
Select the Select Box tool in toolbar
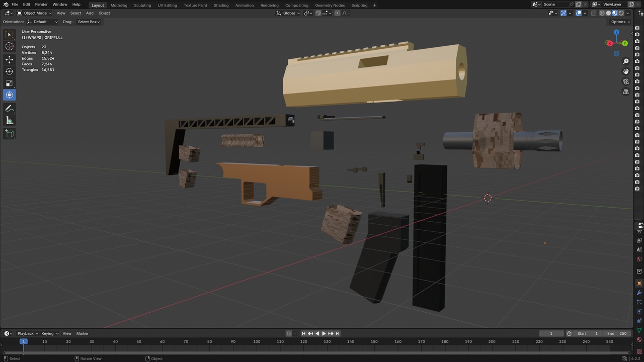pyautogui.click(x=10, y=35)
